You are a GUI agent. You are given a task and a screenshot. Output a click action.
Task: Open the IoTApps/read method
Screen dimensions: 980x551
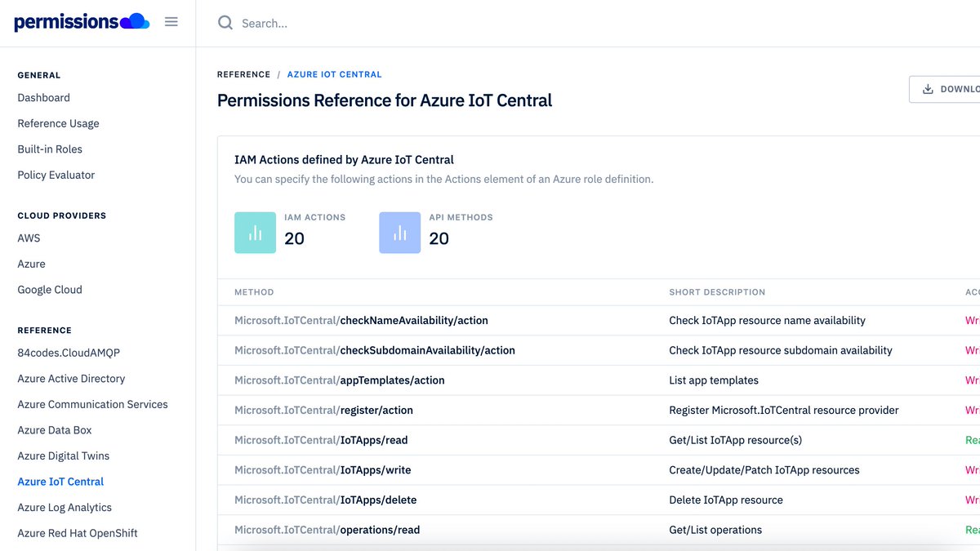click(321, 440)
